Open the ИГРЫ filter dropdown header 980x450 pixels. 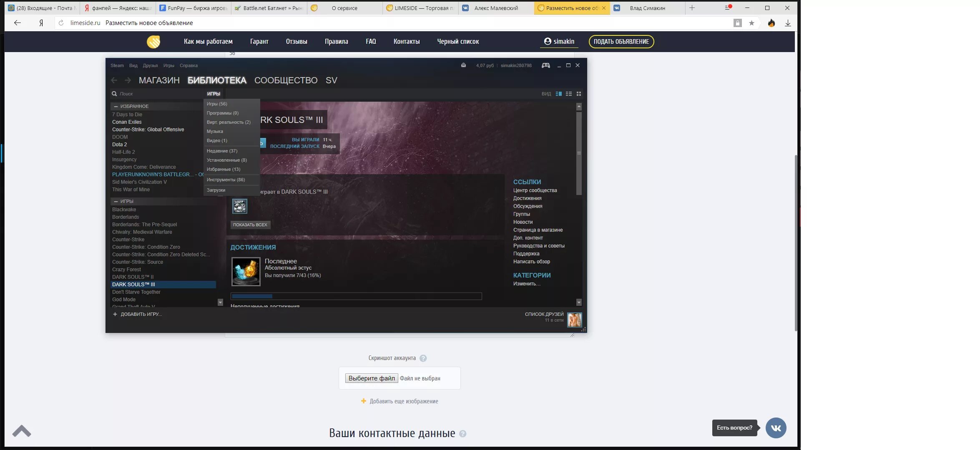[214, 94]
